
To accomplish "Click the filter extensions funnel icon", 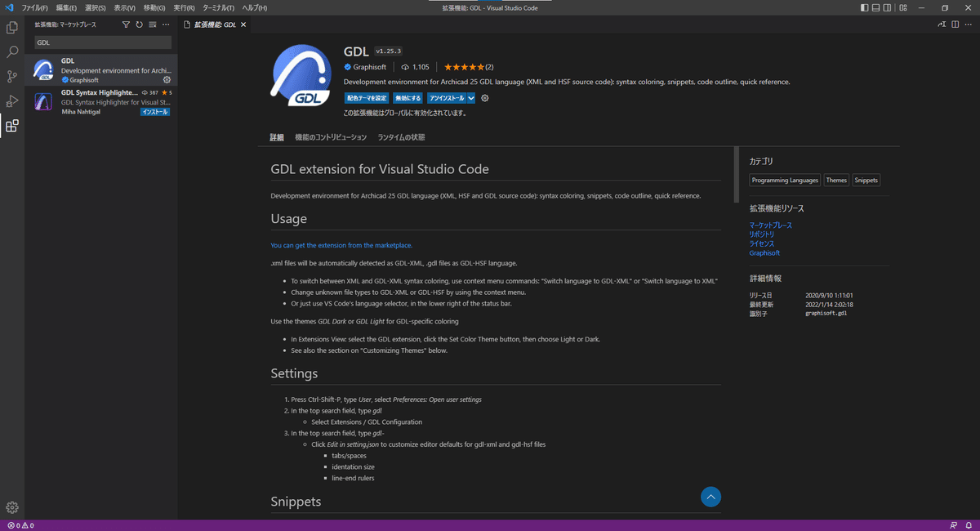I will (x=126, y=25).
